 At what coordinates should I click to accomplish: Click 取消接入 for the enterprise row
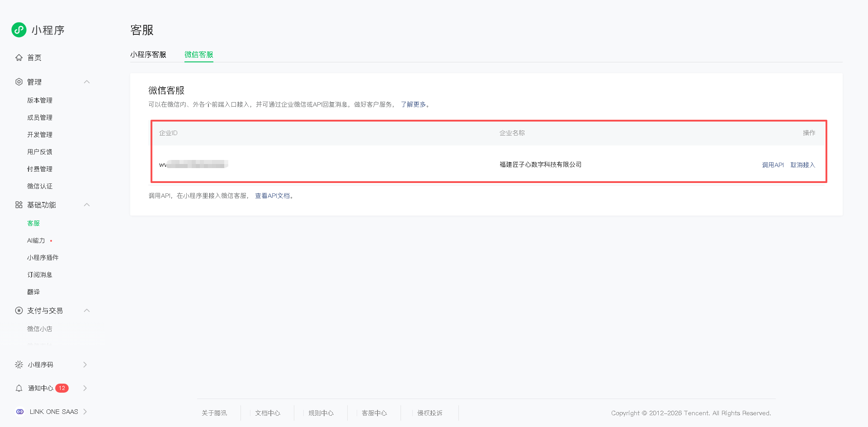click(x=803, y=165)
